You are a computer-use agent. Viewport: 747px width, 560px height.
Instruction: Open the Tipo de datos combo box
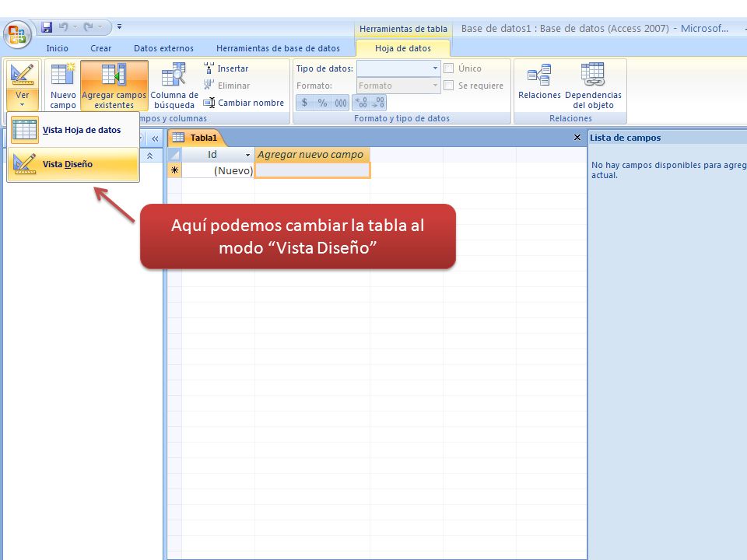click(x=398, y=68)
